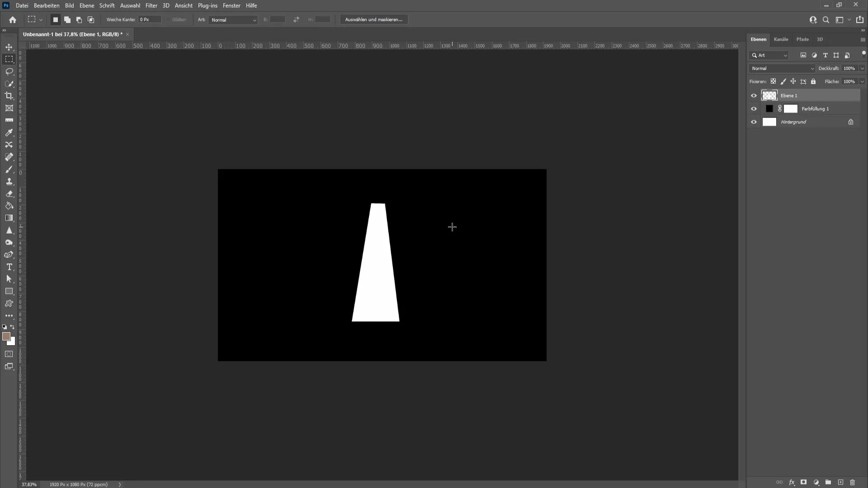Select the Eyedropper tool
868x488 pixels.
tap(9, 132)
